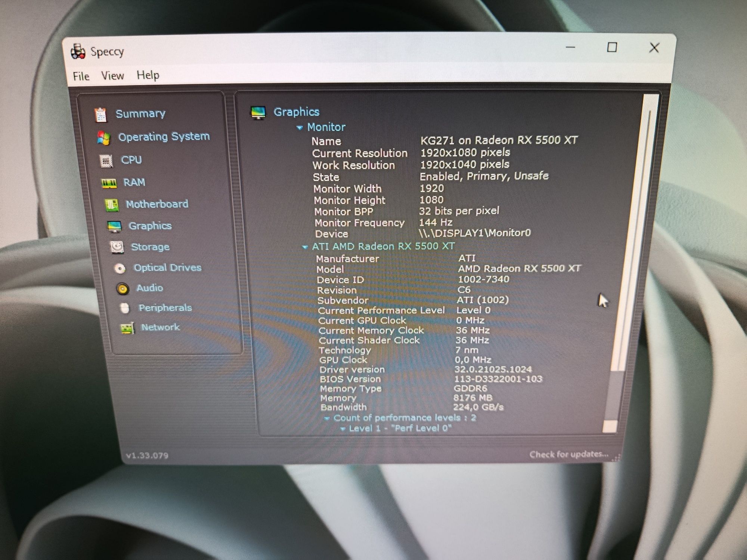Click the Revision C6 value
Image resolution: width=747 pixels, height=560 pixels.
click(464, 290)
